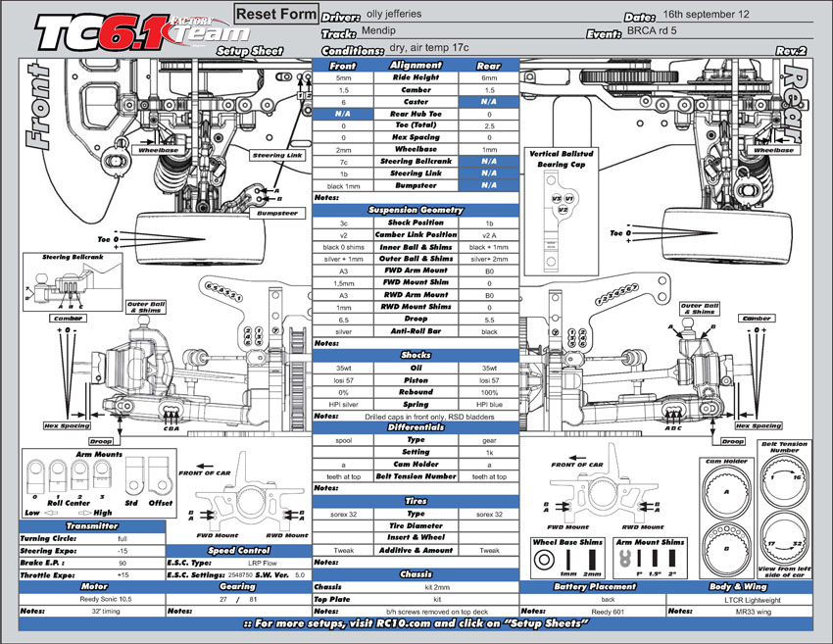Select the Steering Expo field -15
The image size is (833, 644).
coord(122,551)
